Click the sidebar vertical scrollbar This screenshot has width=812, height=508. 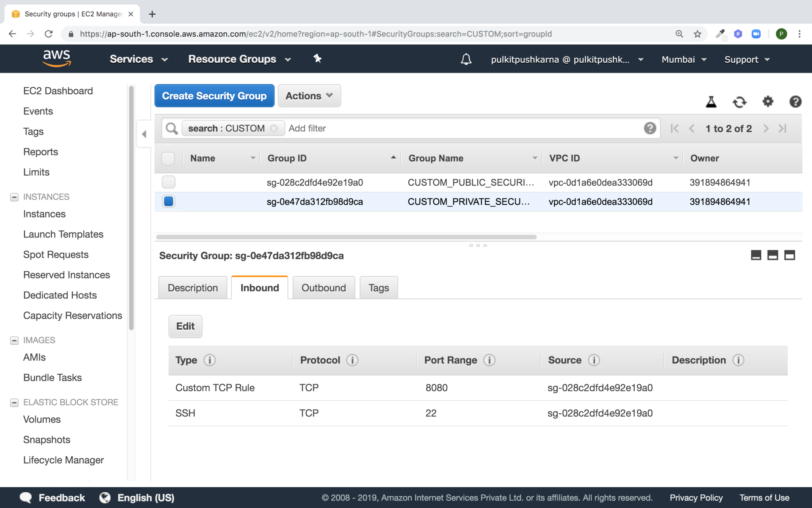(131, 208)
